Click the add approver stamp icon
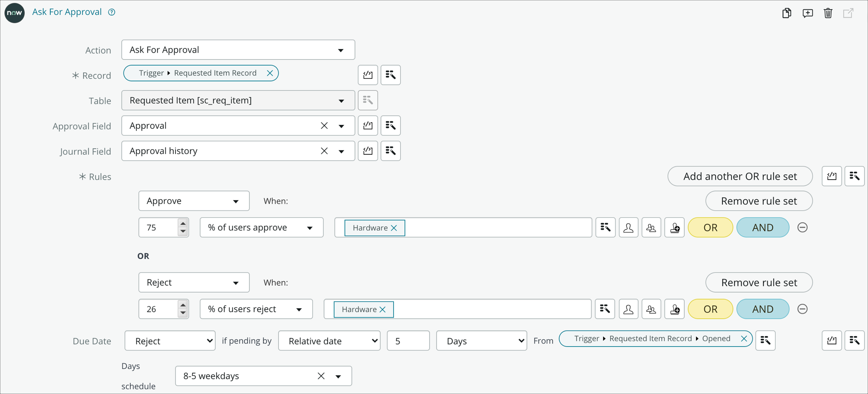 (674, 227)
